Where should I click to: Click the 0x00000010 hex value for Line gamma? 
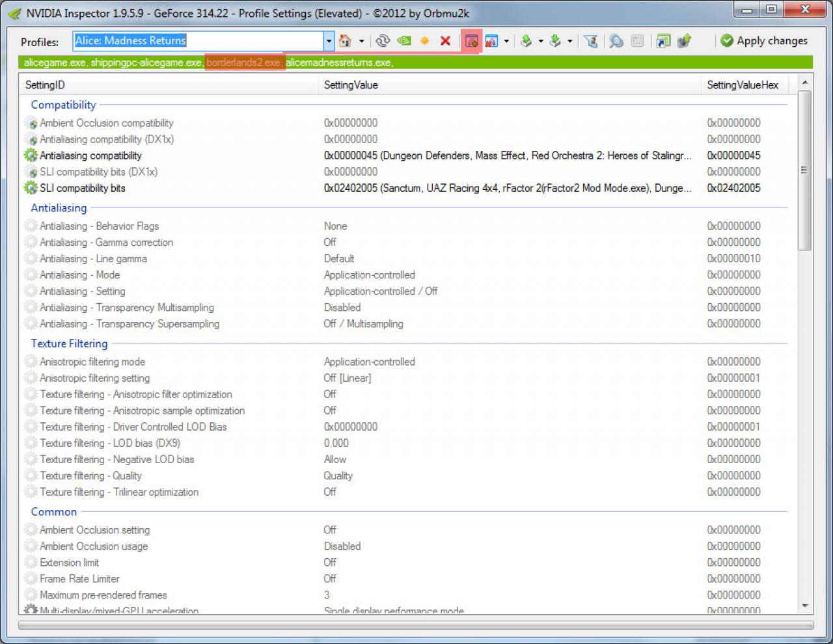click(x=733, y=259)
